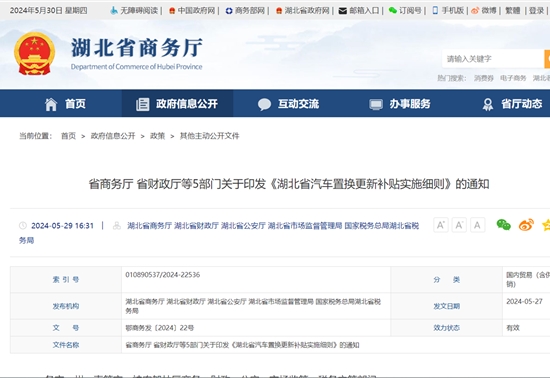550x378 pixels.
Task: Click the 发文日期 label cell
Action: click(x=447, y=306)
